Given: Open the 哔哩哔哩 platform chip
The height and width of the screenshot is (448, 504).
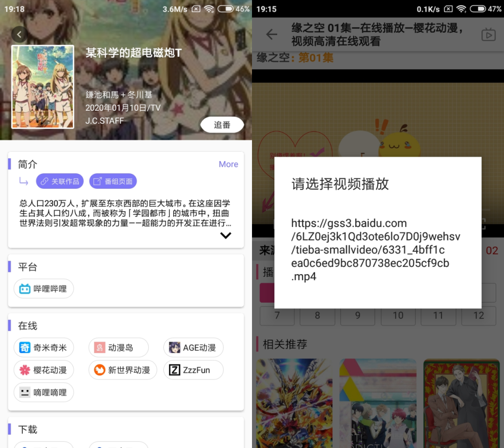Looking at the screenshot, I should pos(44,289).
